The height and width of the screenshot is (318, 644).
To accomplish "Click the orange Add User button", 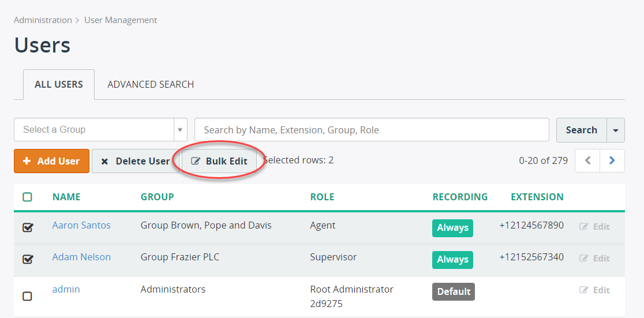I will [x=51, y=161].
